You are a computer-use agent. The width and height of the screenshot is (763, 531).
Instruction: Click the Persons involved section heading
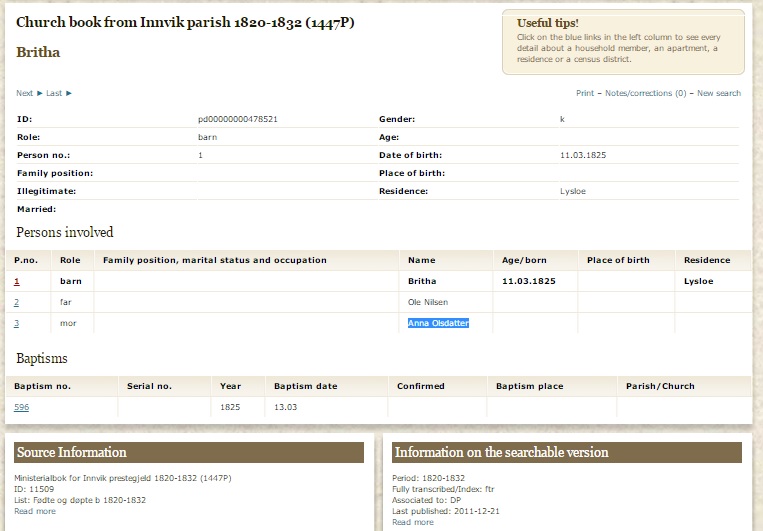[x=65, y=232]
